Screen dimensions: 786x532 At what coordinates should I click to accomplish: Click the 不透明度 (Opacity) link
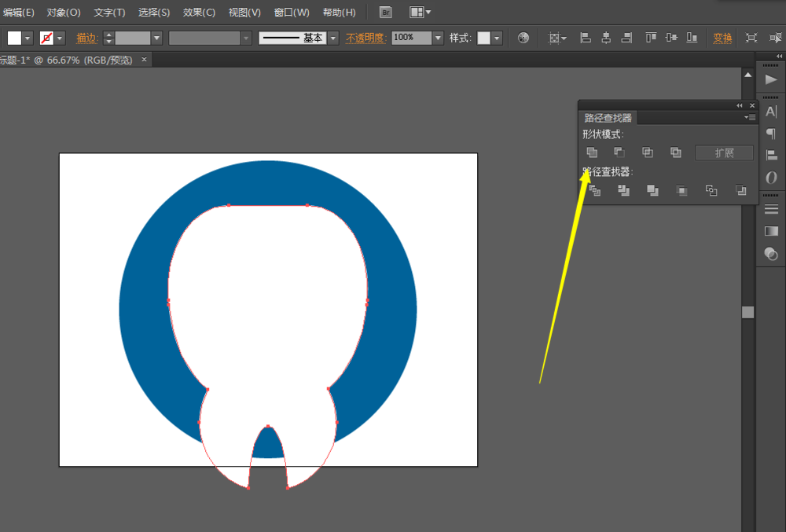(365, 38)
